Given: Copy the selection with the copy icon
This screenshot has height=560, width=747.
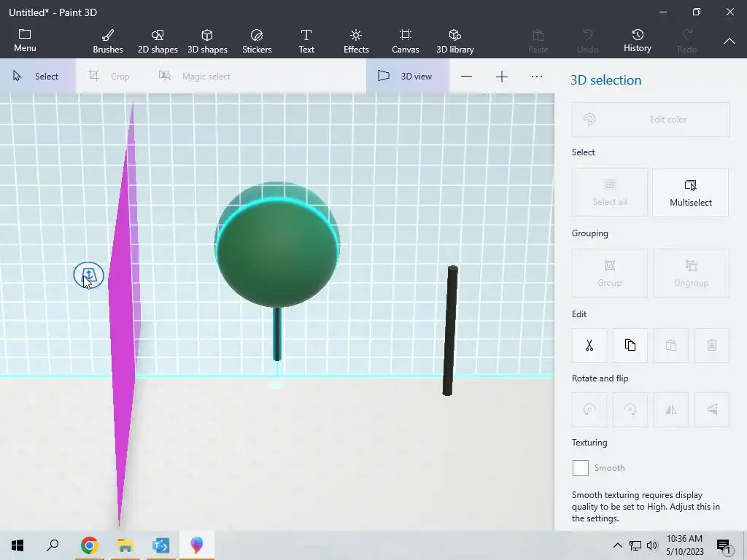Looking at the screenshot, I should (x=630, y=345).
